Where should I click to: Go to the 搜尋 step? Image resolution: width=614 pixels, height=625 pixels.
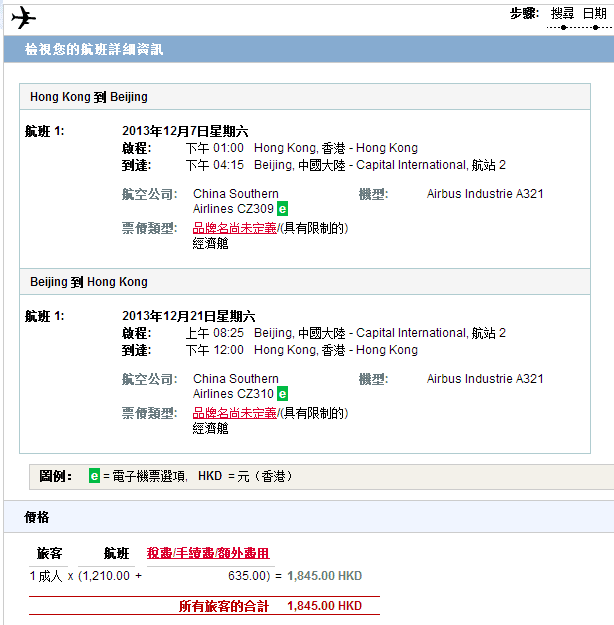pos(562,13)
